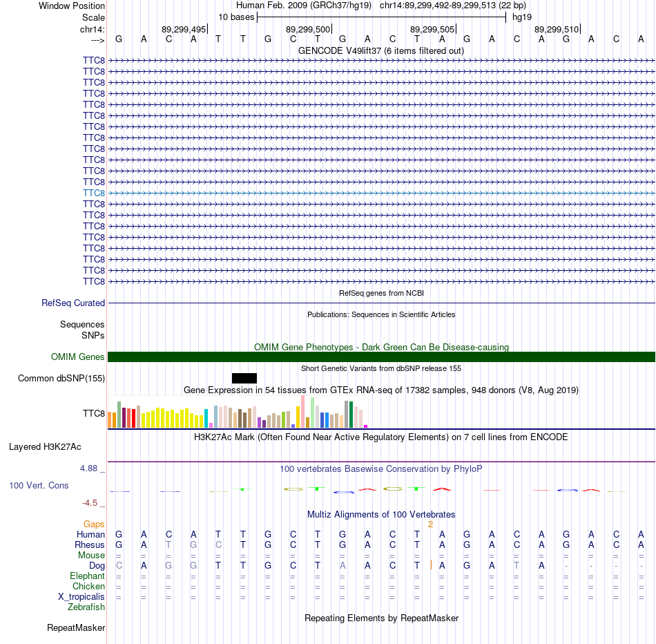
Task: Click the 4.88 upper conservation scale value
Action: tap(88, 468)
